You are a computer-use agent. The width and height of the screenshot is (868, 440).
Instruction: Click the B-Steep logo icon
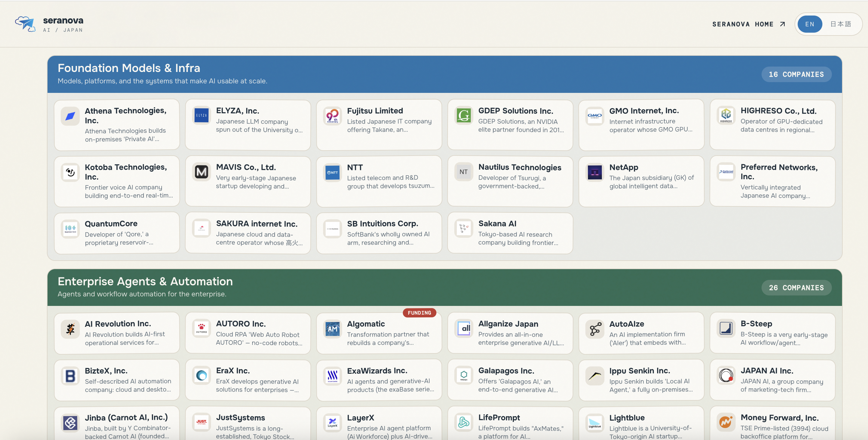click(726, 329)
